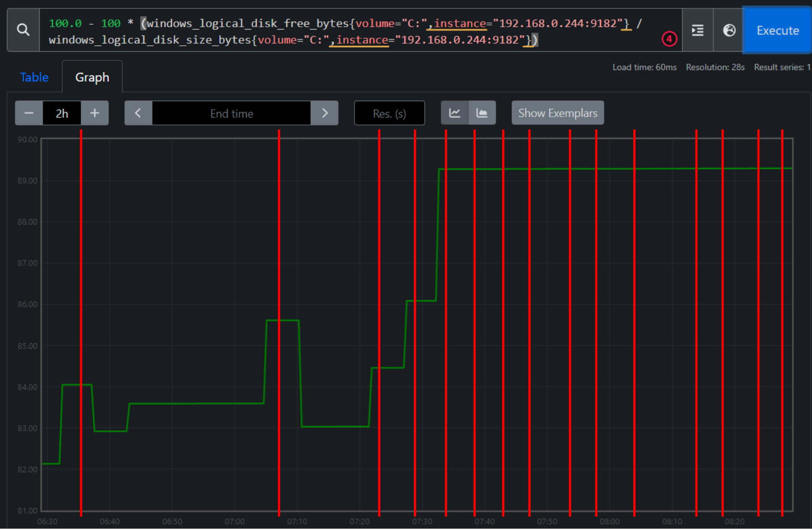The image size is (812, 530).
Task: Go to the previous time window
Action: click(x=138, y=113)
